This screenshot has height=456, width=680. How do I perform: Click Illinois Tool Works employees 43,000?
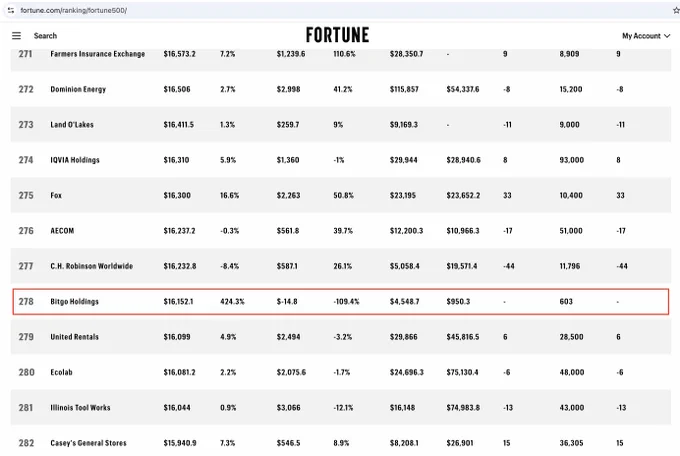click(x=572, y=407)
